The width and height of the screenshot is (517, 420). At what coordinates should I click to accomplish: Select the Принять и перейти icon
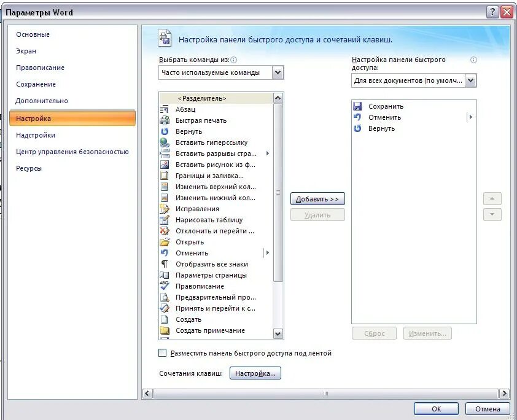click(164, 308)
